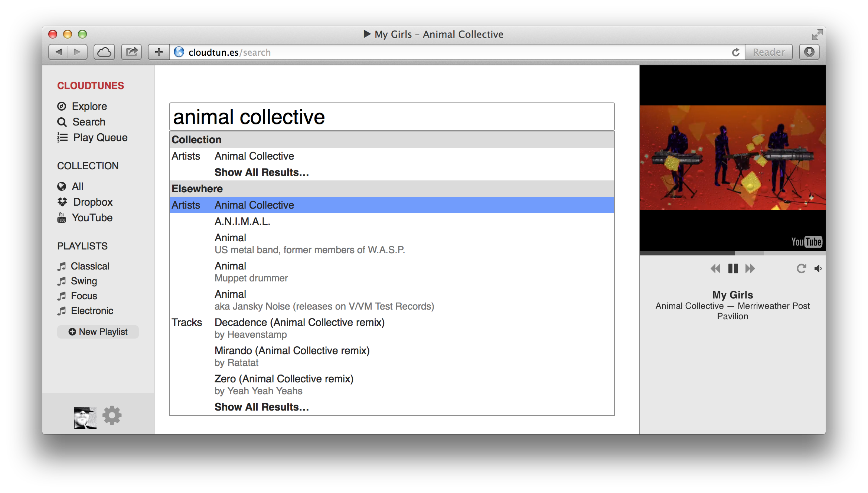Skip to the next track
The image size is (868, 493).
750,268
